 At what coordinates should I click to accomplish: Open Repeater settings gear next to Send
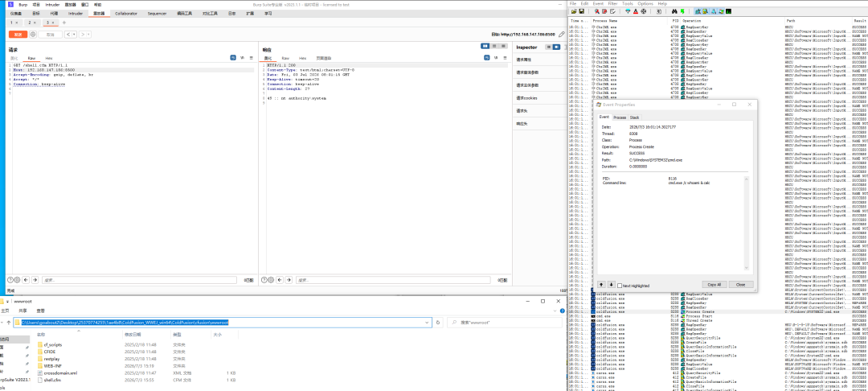click(x=33, y=35)
